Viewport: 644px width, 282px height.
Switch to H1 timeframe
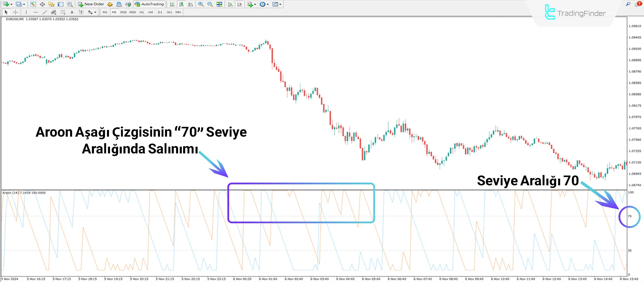click(142, 12)
